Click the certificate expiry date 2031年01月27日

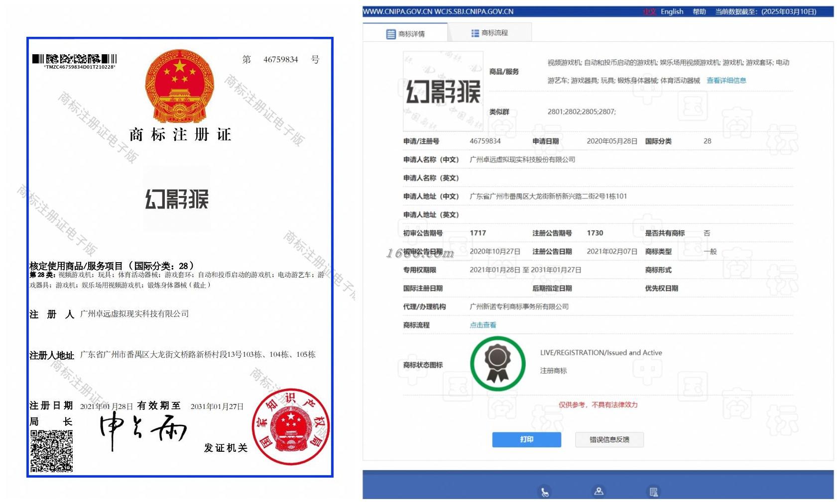(x=217, y=406)
